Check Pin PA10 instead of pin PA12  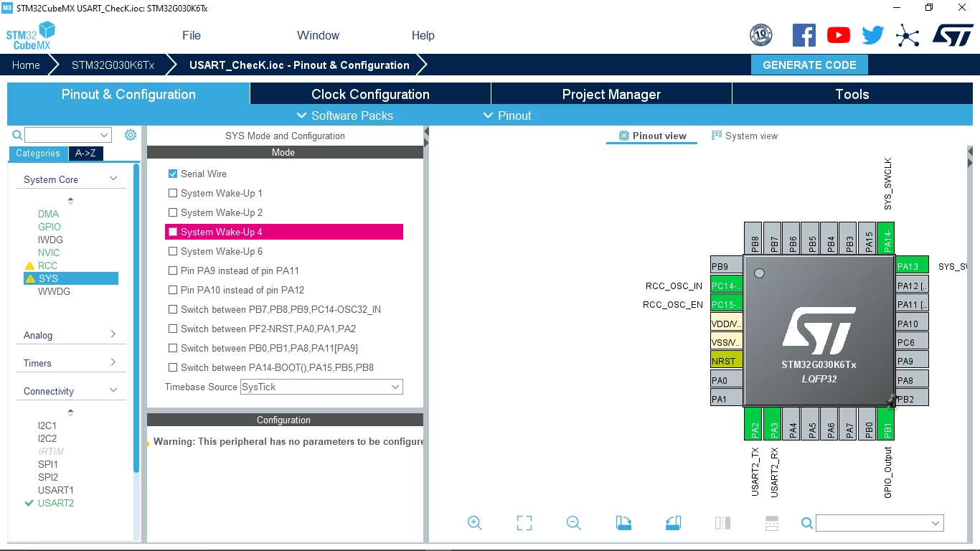pos(173,290)
